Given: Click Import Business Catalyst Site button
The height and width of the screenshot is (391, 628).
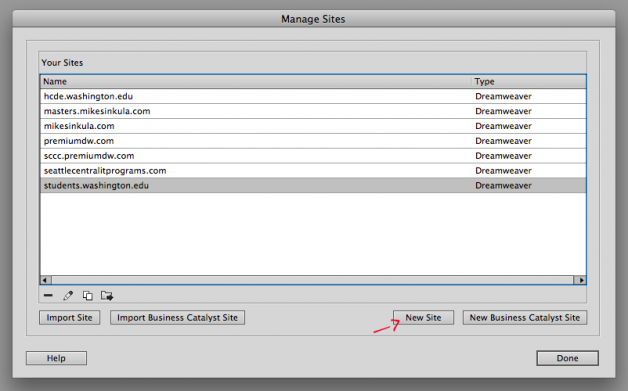Looking at the screenshot, I should click(177, 318).
